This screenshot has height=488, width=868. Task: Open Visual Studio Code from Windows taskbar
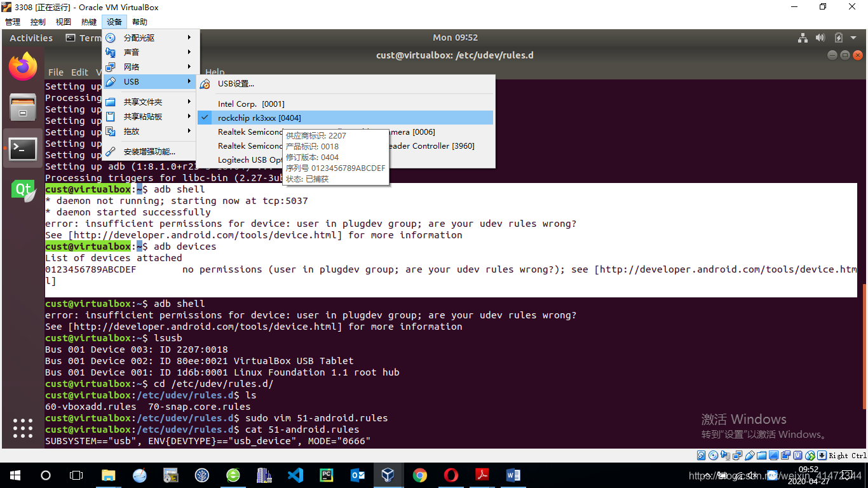coord(295,475)
